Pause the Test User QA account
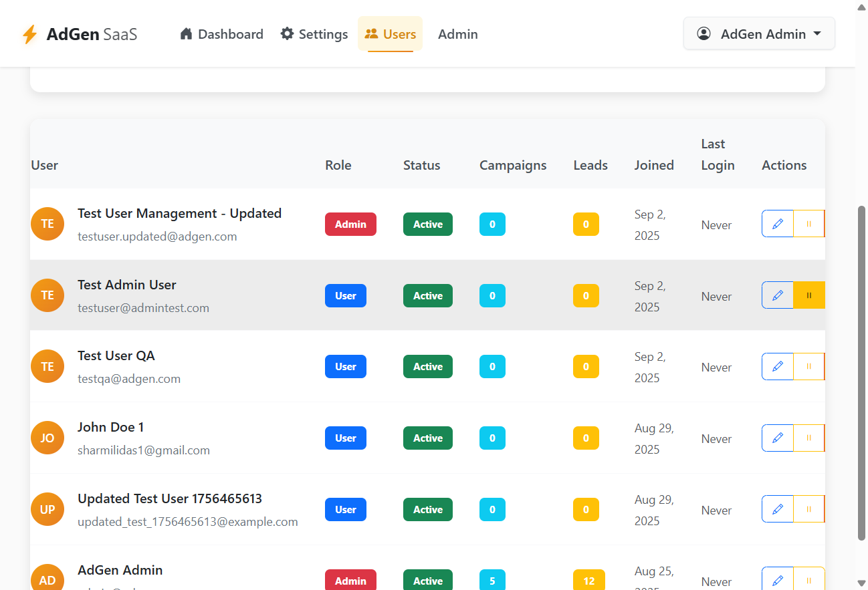The image size is (868, 590). click(809, 367)
